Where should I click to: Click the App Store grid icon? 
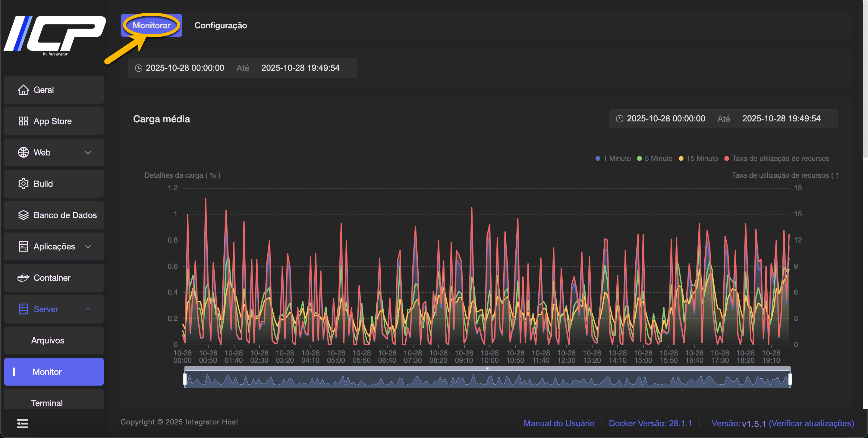[23, 121]
